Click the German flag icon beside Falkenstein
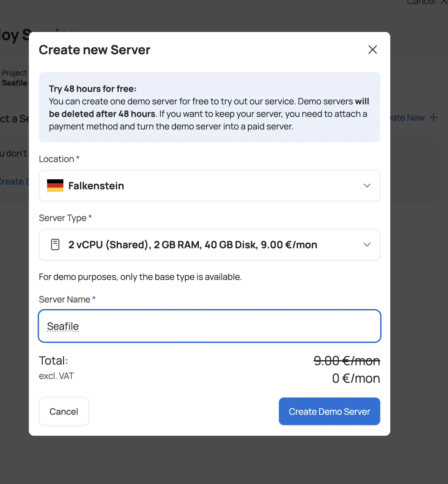The image size is (448, 484). [x=55, y=186]
